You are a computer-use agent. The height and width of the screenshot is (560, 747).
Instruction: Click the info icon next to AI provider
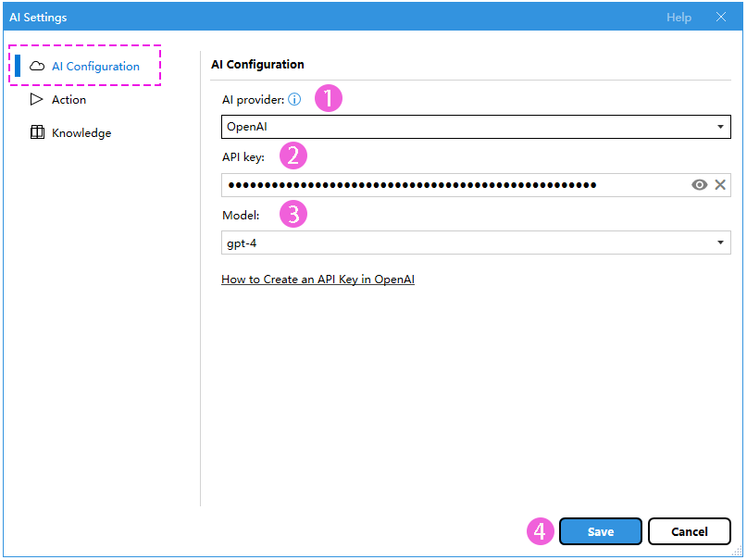(x=294, y=99)
